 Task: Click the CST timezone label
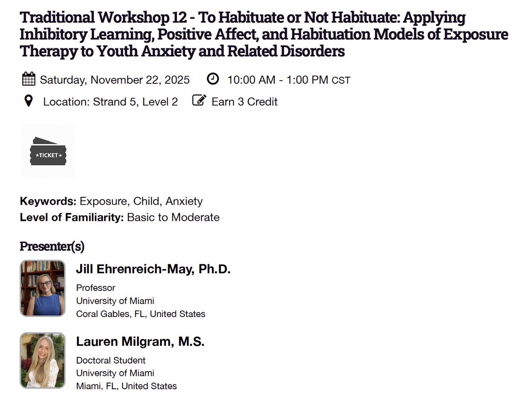(341, 81)
